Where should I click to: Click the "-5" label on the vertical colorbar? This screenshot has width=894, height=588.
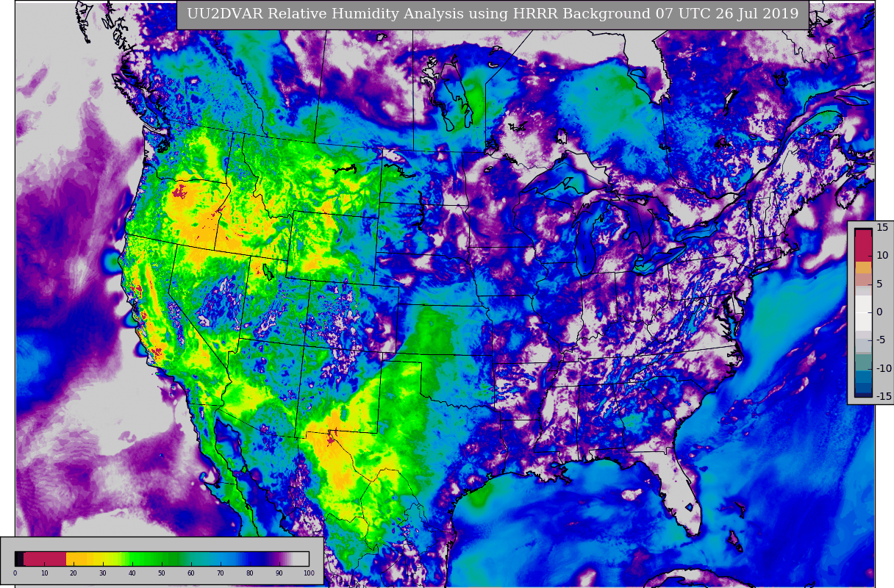tap(881, 340)
